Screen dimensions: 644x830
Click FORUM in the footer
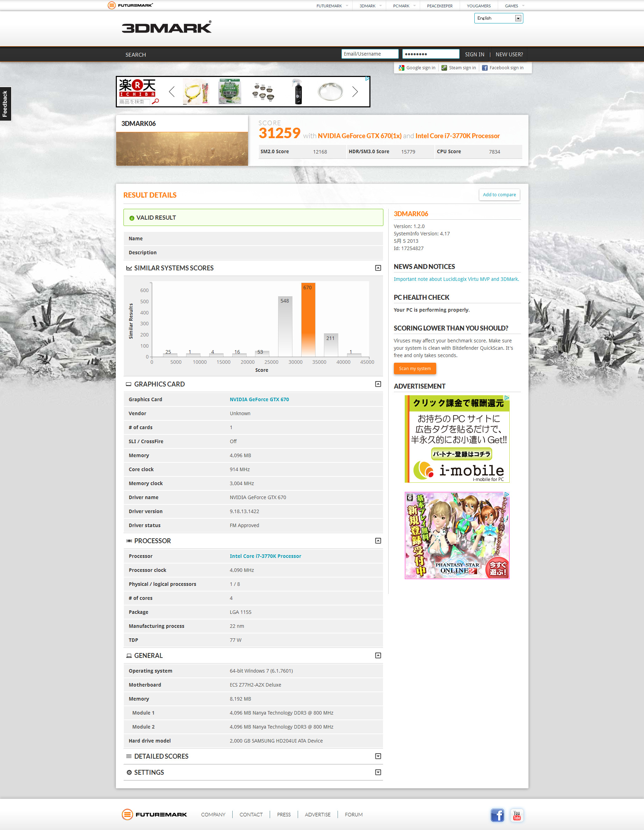[x=354, y=814]
